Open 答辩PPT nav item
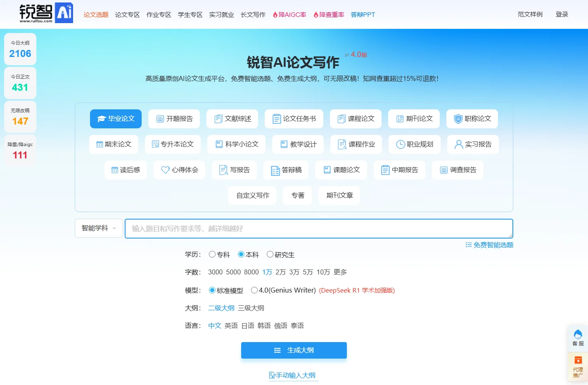The image size is (588, 385). pyautogui.click(x=363, y=14)
